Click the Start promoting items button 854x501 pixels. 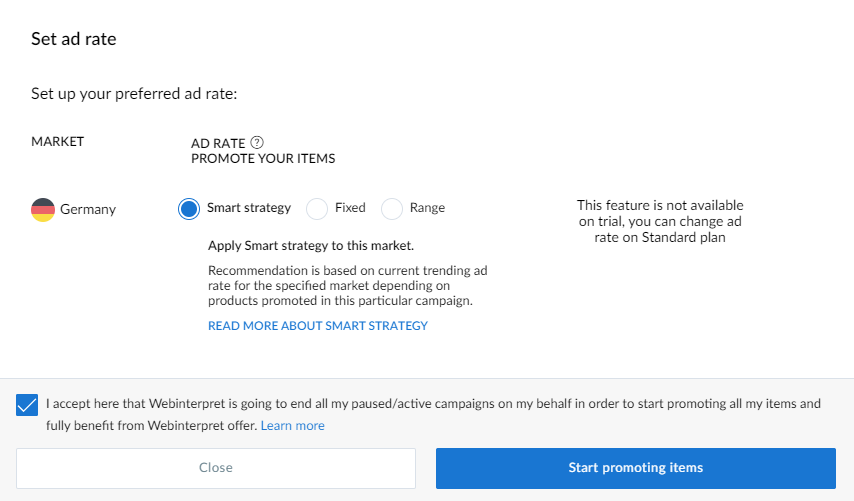[x=636, y=468]
